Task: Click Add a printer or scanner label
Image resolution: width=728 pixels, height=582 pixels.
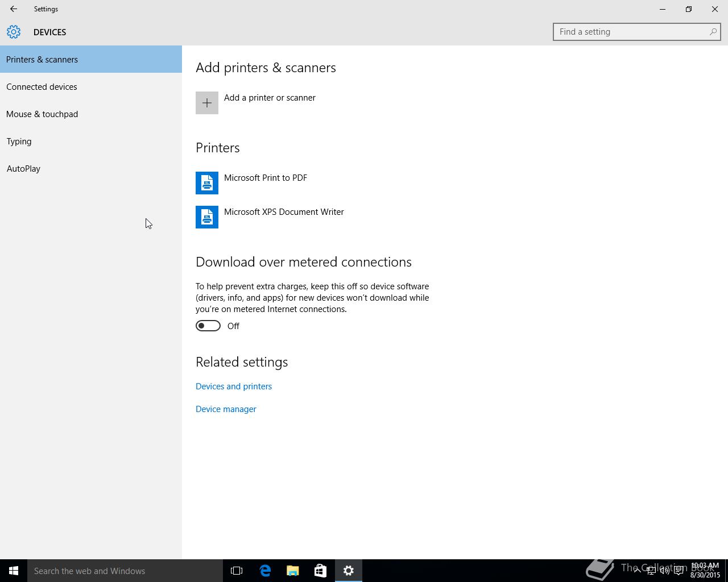Action: pos(270,98)
